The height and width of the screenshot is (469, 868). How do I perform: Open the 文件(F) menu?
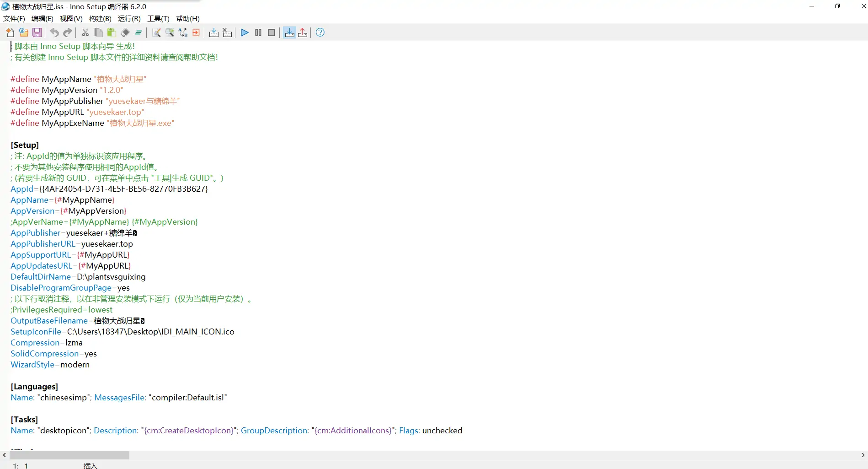point(14,19)
